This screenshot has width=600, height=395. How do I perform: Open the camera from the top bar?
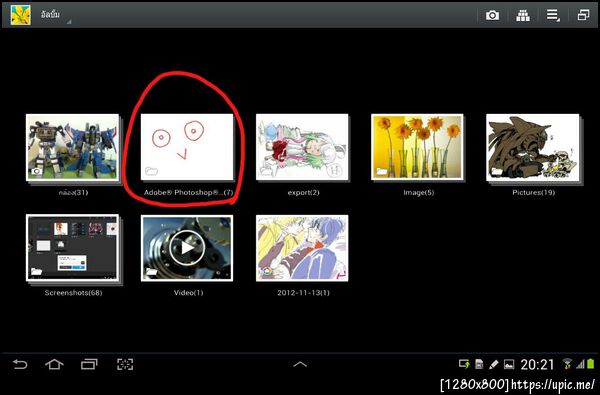(492, 15)
